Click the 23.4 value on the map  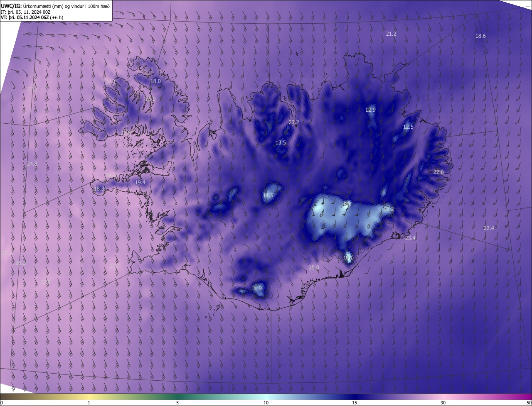[410, 238]
